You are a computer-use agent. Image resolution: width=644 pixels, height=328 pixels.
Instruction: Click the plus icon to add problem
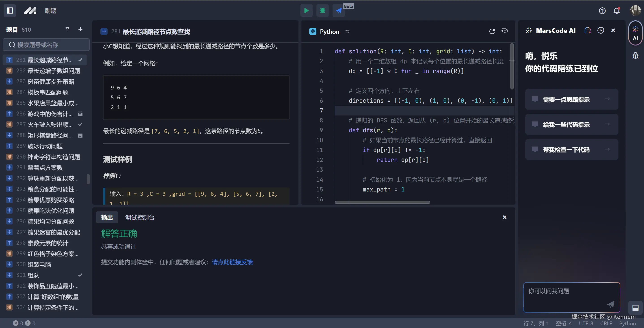80,29
